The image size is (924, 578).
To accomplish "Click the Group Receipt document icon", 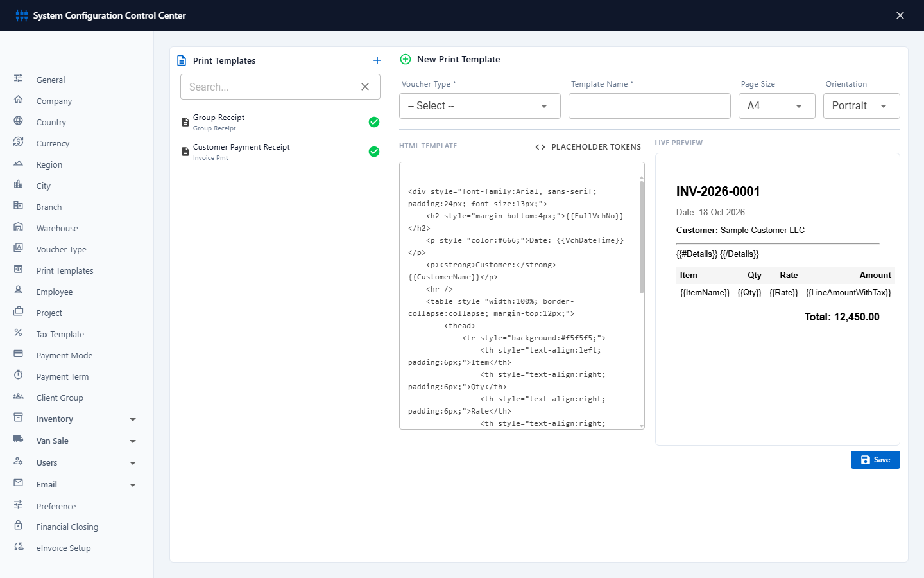I will click(185, 122).
